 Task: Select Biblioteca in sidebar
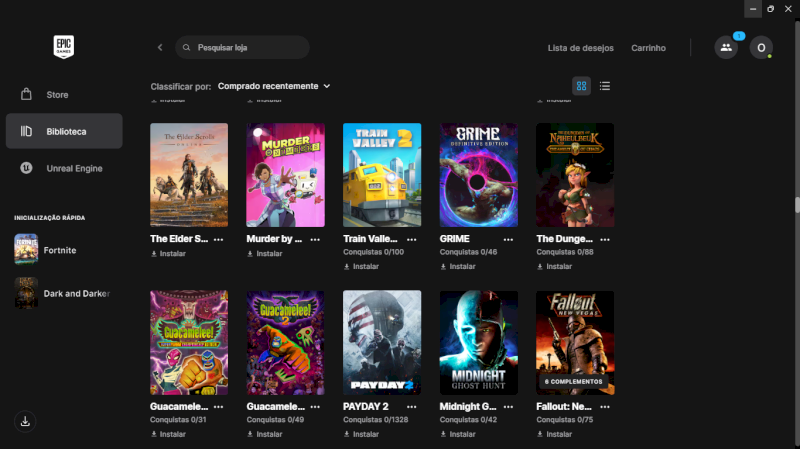pos(64,131)
